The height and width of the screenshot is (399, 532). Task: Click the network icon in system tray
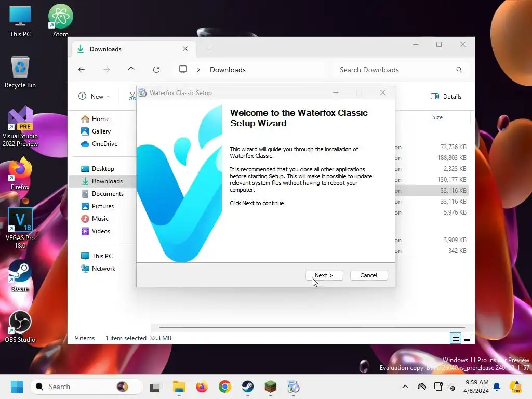pos(438,387)
